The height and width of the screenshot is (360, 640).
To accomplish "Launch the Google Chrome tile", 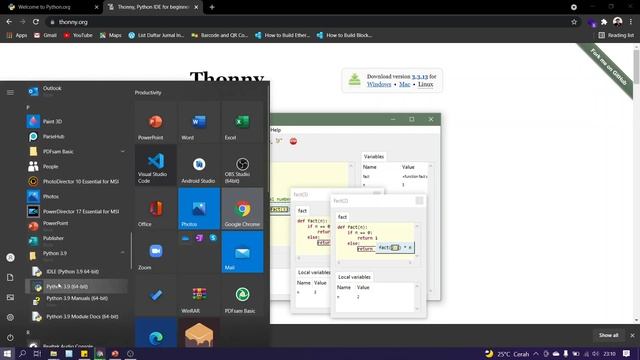I will coord(242,209).
